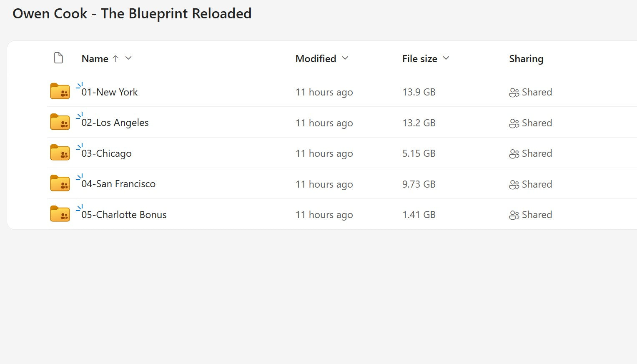The image size is (637, 364).
Task: Click the Sharing column header
Action: tap(526, 59)
